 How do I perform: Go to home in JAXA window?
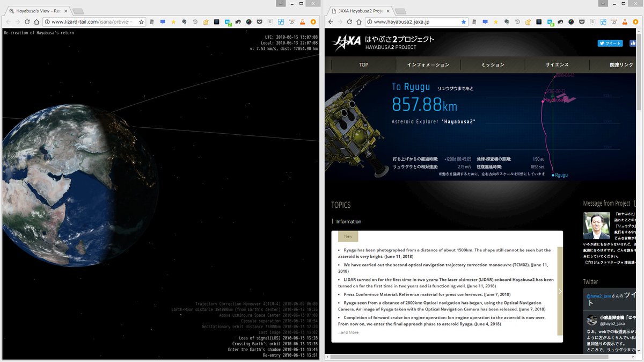click(x=359, y=22)
